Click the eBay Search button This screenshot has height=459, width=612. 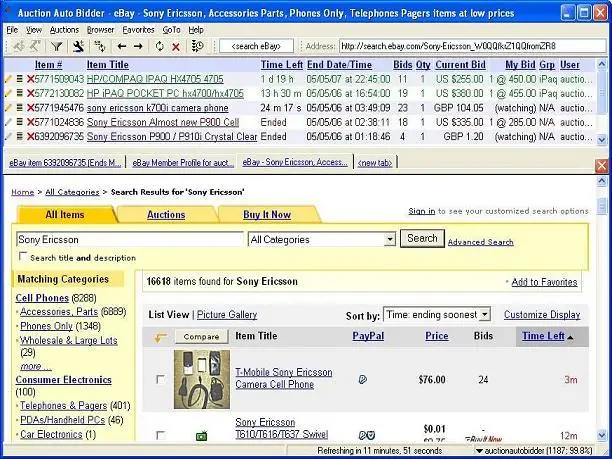[422, 238]
